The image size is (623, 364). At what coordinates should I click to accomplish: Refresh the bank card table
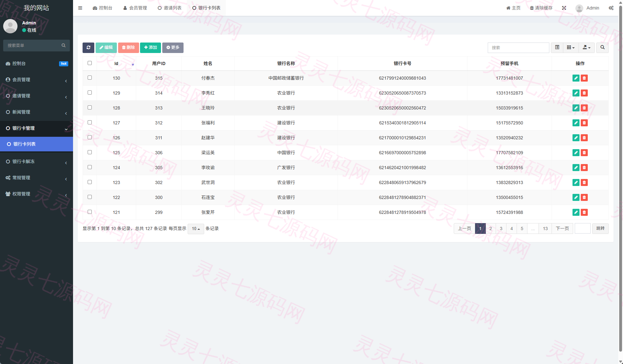click(x=88, y=48)
